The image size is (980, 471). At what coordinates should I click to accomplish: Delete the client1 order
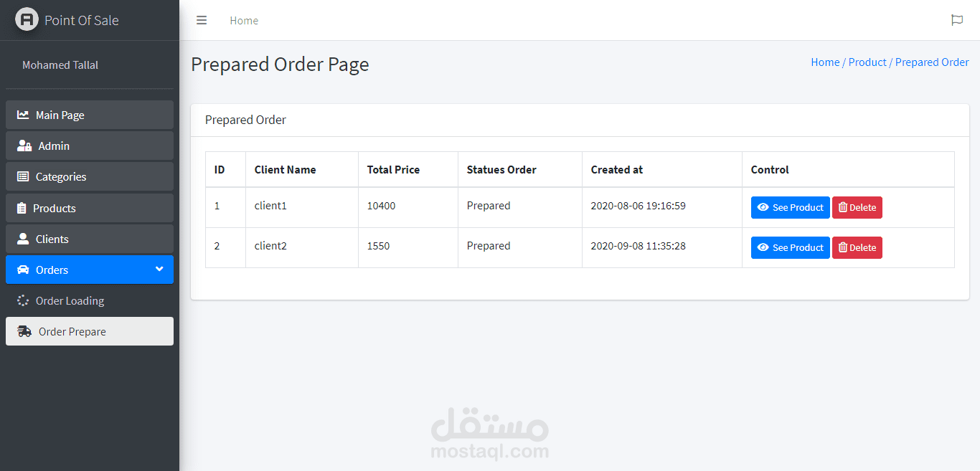857,207
